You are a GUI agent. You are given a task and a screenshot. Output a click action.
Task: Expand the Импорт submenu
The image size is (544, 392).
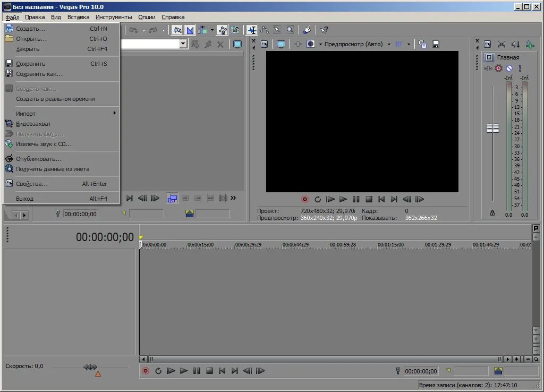coord(61,114)
